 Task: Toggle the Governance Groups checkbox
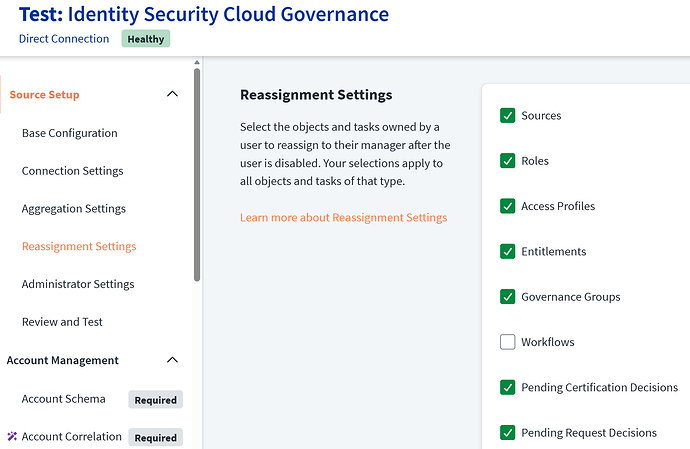508,297
